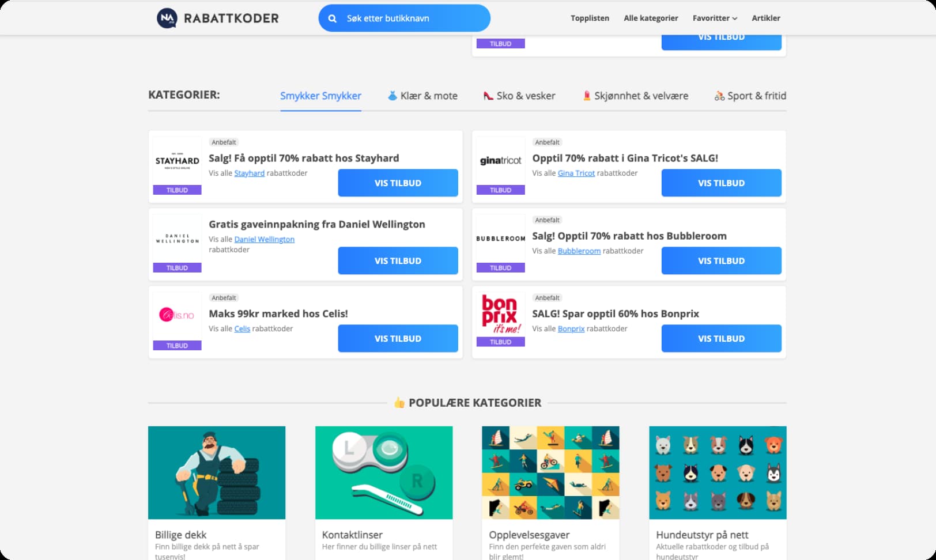This screenshot has height=560, width=936.
Task: Click the Stayhard store logo
Action: [177, 161]
